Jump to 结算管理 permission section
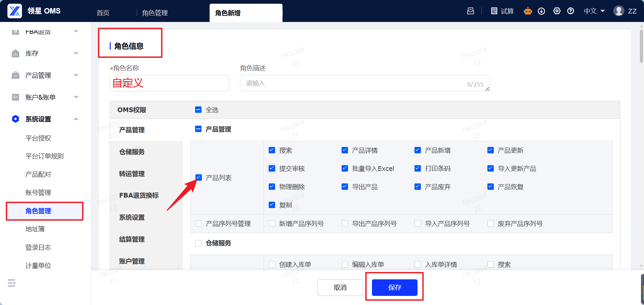Image resolution: width=644 pixels, height=305 pixels. (x=132, y=239)
